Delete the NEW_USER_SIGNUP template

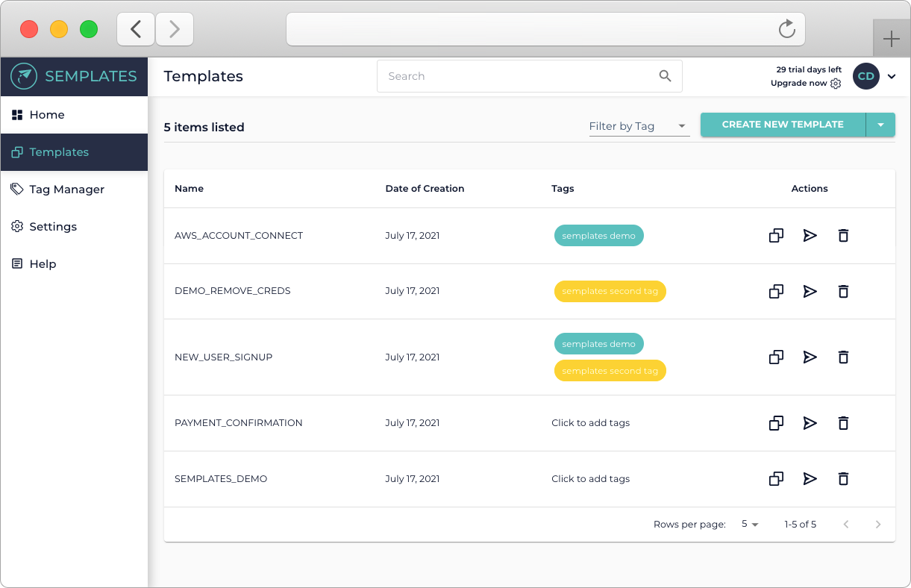pos(843,357)
